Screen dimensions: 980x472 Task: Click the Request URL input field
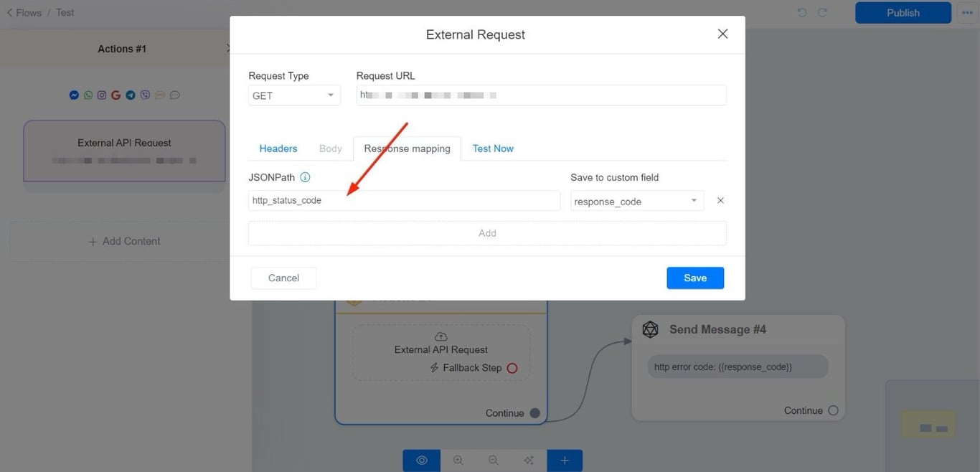point(541,95)
